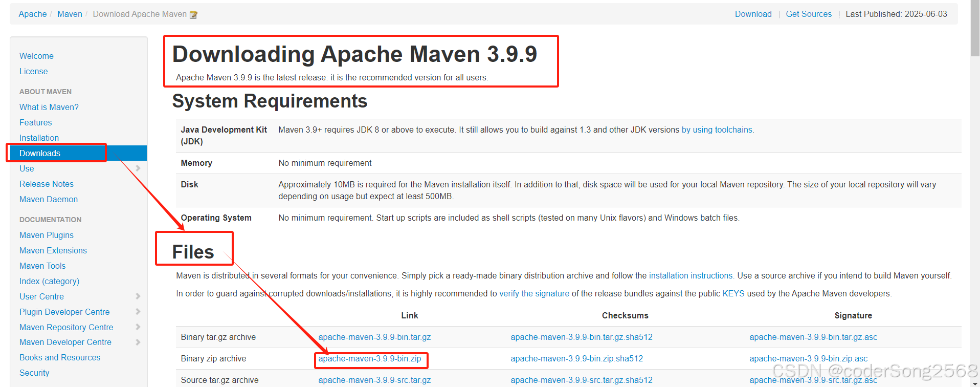
Task: Open the public KEYS link
Action: (x=733, y=294)
